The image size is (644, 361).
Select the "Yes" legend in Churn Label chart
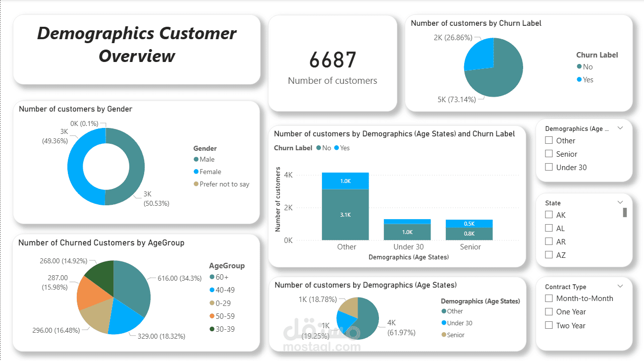click(x=585, y=79)
